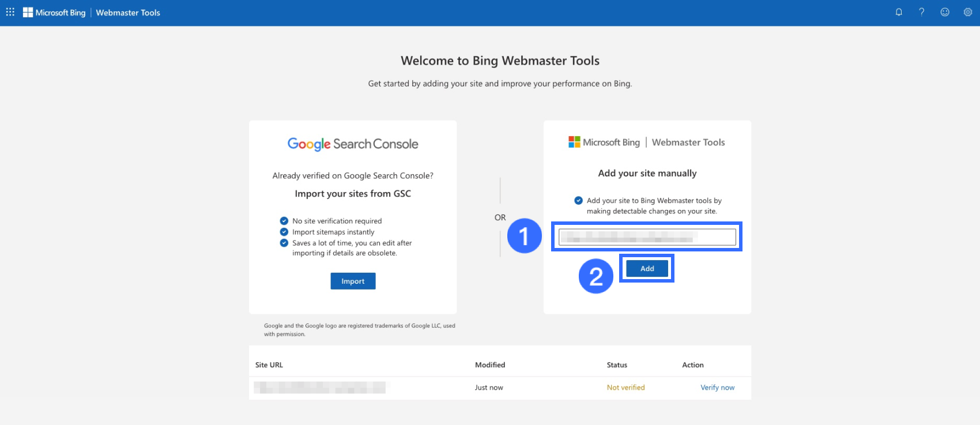Click the Microsoft Bing Webmaster Tools card logo
Image resolution: width=980 pixels, height=425 pixels.
[x=647, y=142]
